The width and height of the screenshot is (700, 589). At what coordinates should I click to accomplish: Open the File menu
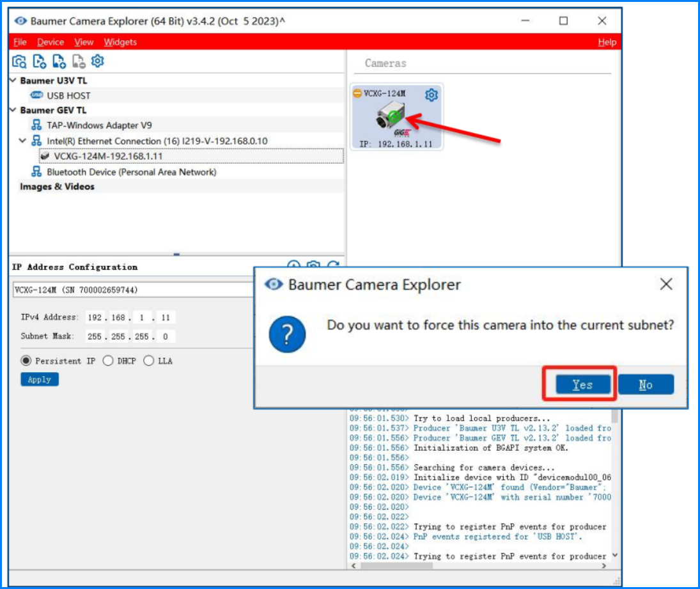point(20,42)
